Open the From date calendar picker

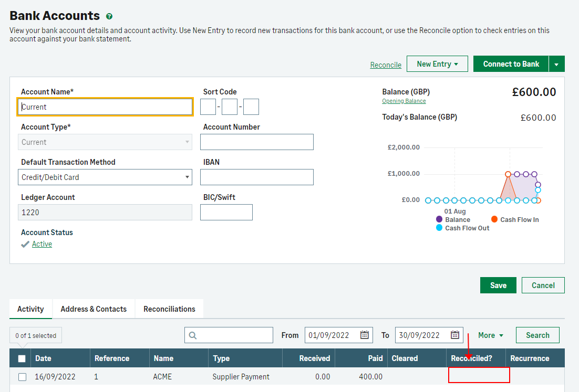[x=365, y=335]
